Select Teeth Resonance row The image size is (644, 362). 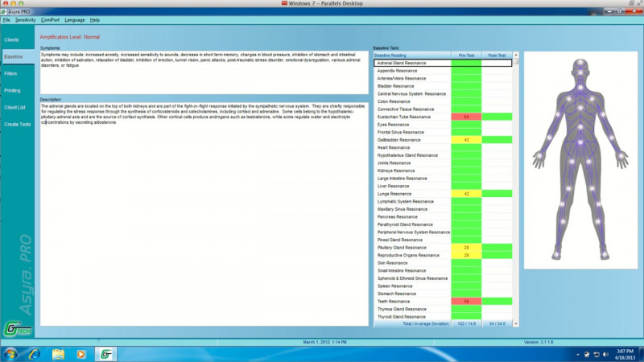coord(443,301)
